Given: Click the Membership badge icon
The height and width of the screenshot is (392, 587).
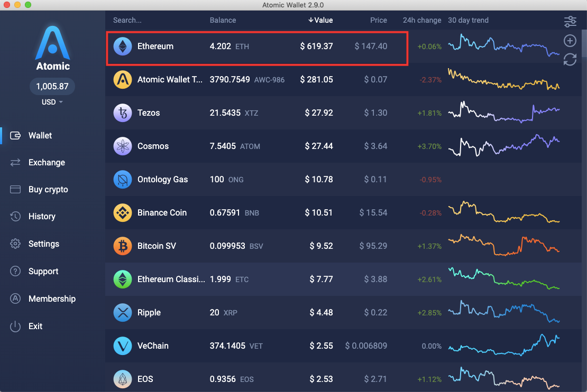Looking at the screenshot, I should click(15, 298).
